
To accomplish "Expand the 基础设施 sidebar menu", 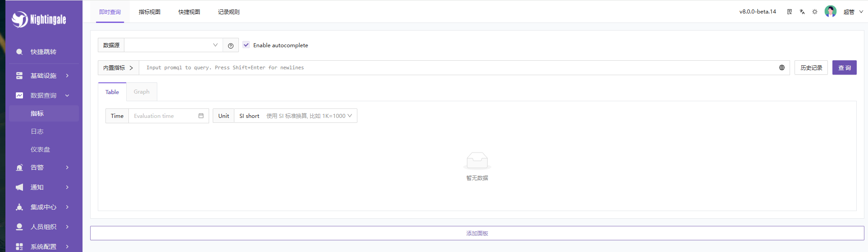I will [x=43, y=76].
